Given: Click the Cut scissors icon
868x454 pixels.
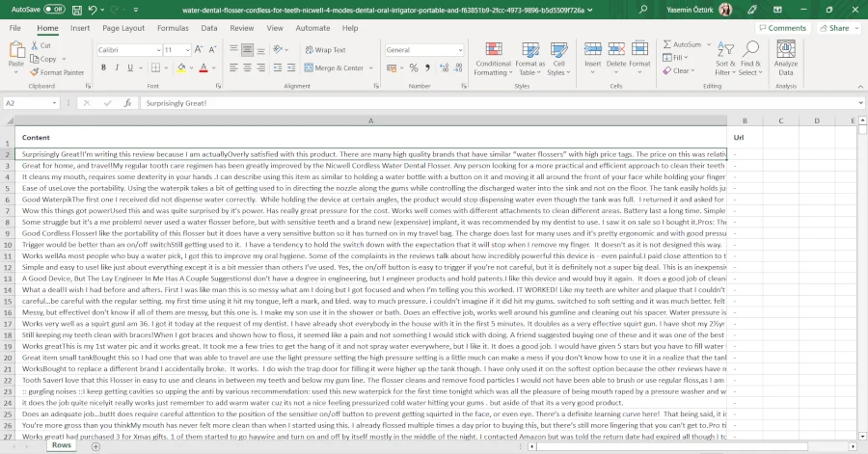Looking at the screenshot, I should [35, 45].
